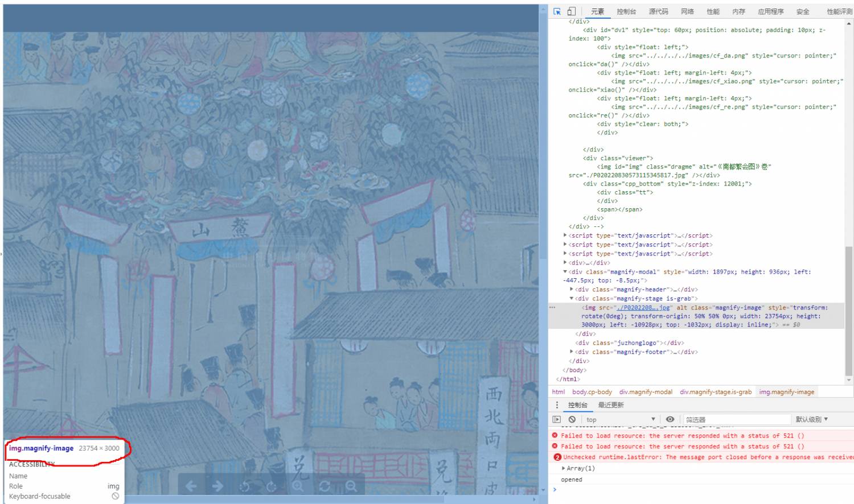Click the 筛选器 console filter field
This screenshot has height=504, width=854.
[736, 419]
